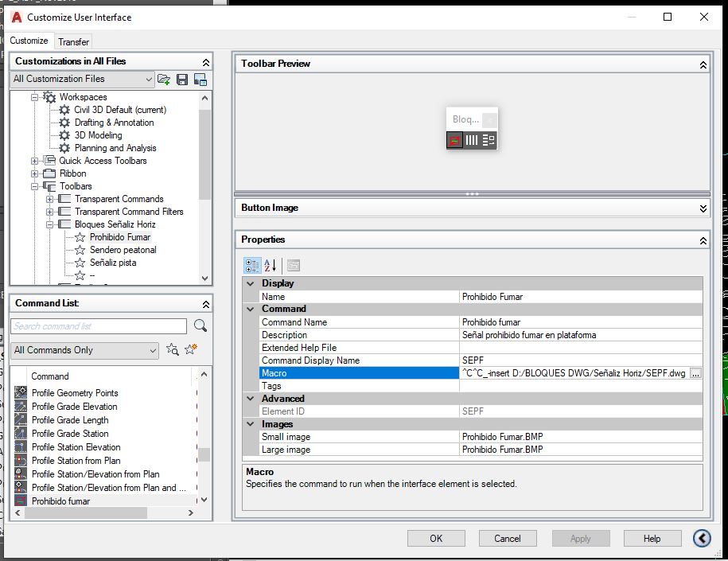Select Profile Station/Elevation from Plan command

[x=95, y=474]
